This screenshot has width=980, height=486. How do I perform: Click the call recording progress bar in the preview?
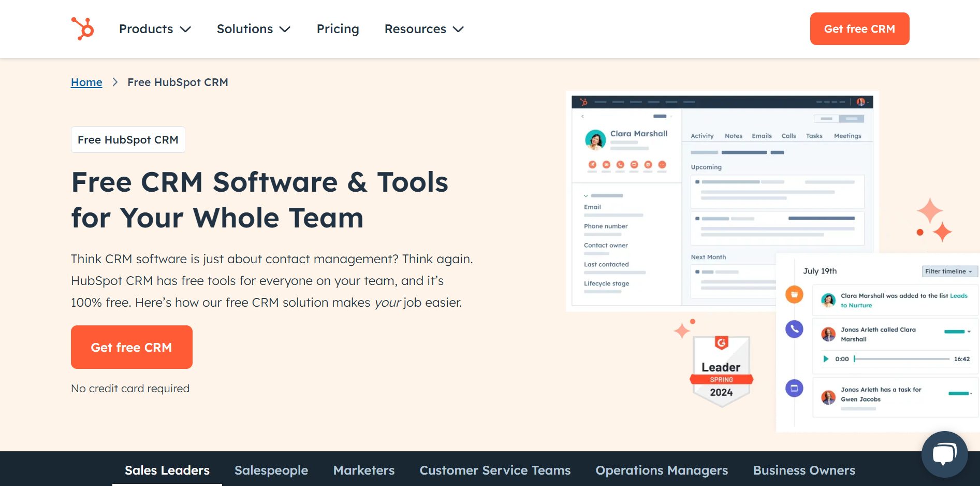[902, 359]
